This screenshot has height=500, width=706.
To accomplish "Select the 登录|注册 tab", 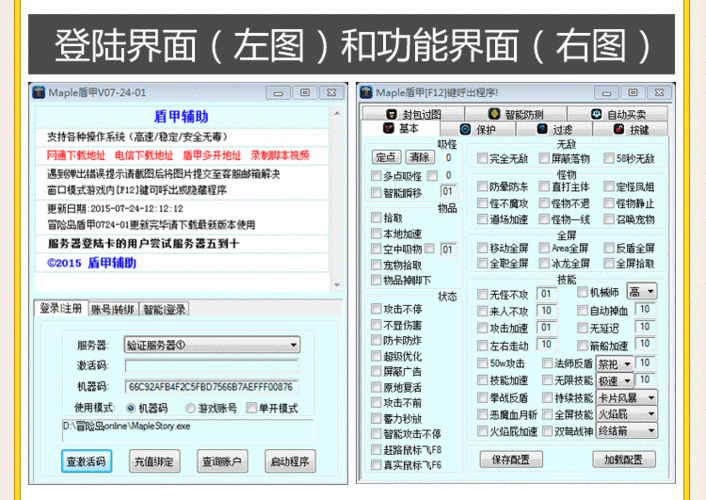I will tap(61, 309).
